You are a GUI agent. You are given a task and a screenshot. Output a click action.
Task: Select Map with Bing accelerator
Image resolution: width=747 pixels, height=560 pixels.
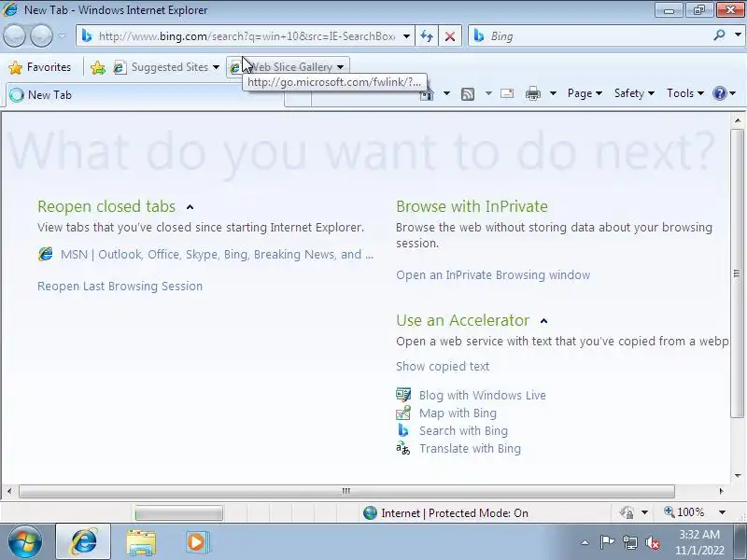point(458,413)
